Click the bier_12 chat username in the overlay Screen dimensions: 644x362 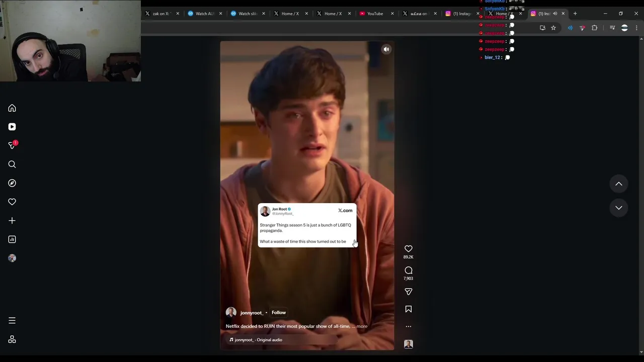(492, 57)
